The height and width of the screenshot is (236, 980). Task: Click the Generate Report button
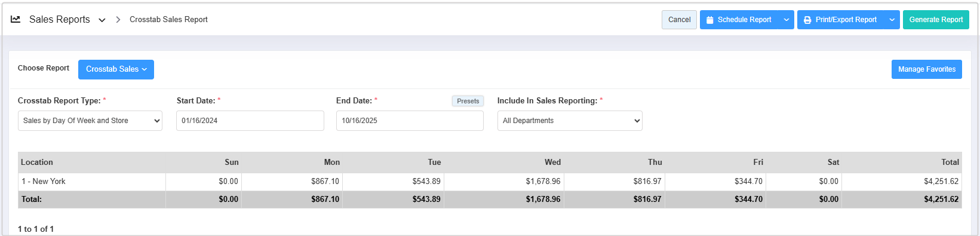[x=936, y=20]
